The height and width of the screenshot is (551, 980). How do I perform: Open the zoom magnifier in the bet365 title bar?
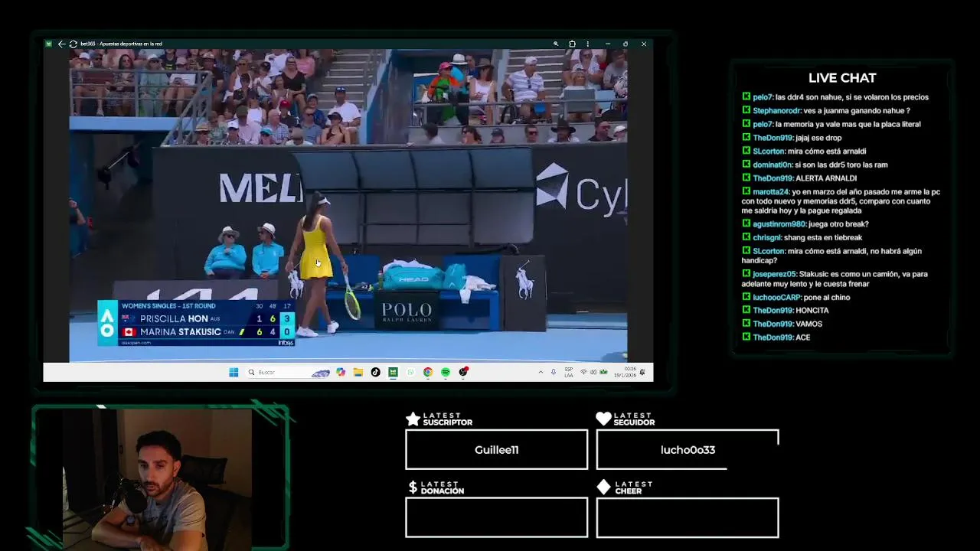[x=556, y=44]
